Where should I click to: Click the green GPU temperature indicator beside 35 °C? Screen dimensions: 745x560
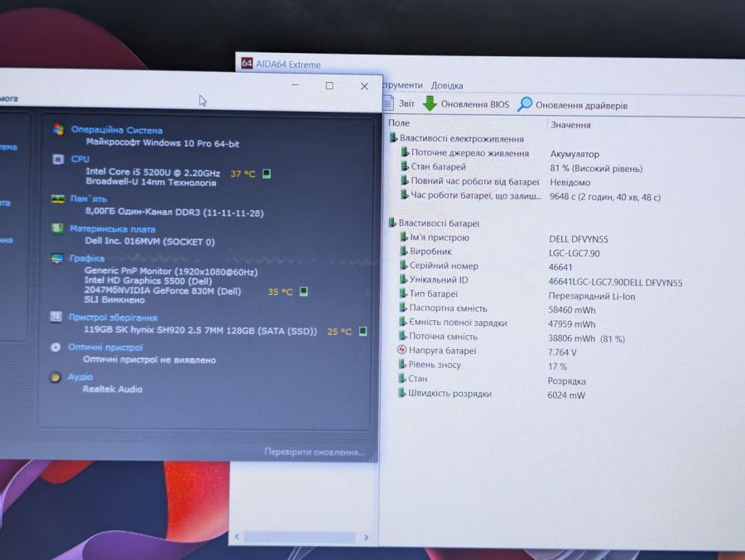tap(304, 291)
